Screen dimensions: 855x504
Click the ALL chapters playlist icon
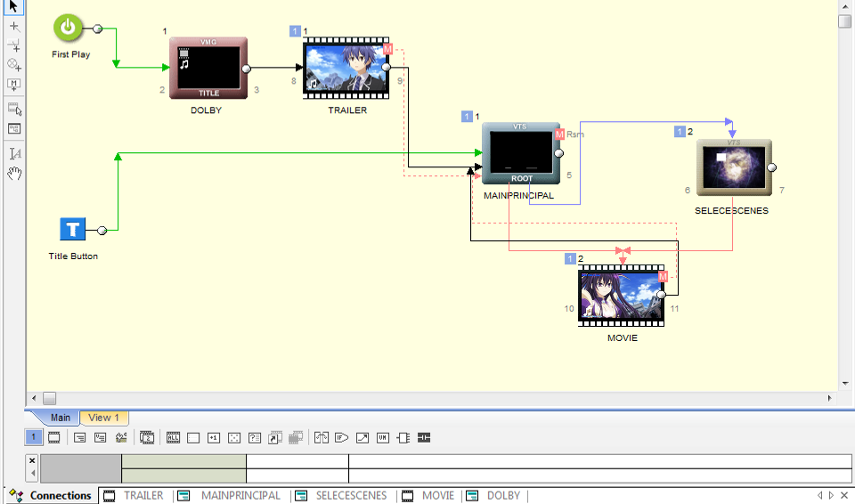(173, 437)
